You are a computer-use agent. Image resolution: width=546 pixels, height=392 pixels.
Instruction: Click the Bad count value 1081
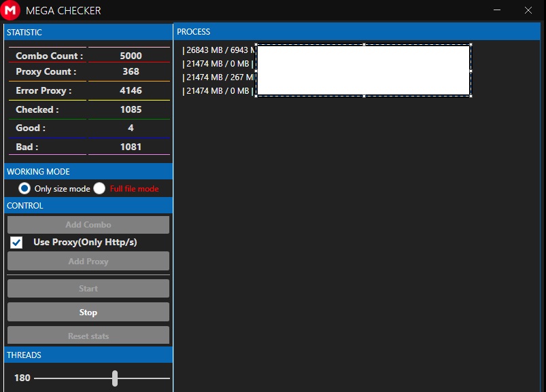tap(131, 147)
